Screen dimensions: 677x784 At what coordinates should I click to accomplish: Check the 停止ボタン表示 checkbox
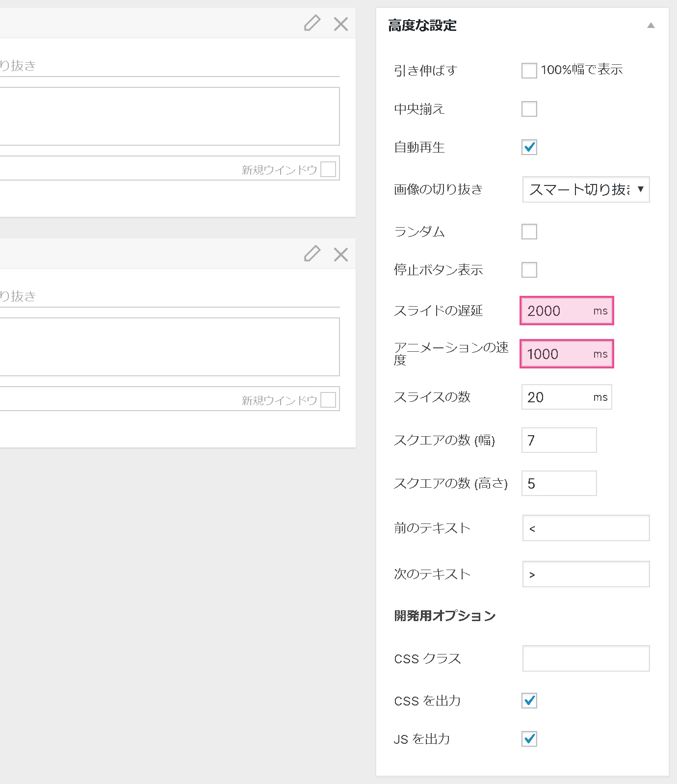pos(529,270)
